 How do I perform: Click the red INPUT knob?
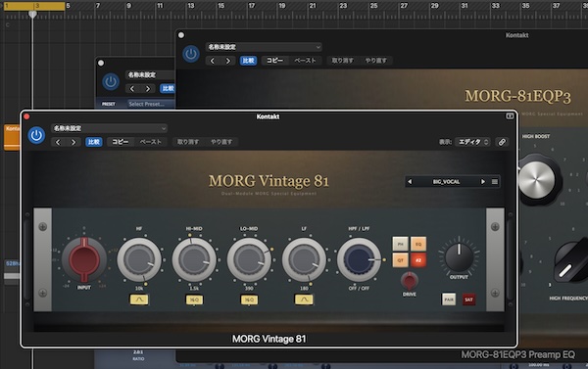(84, 259)
